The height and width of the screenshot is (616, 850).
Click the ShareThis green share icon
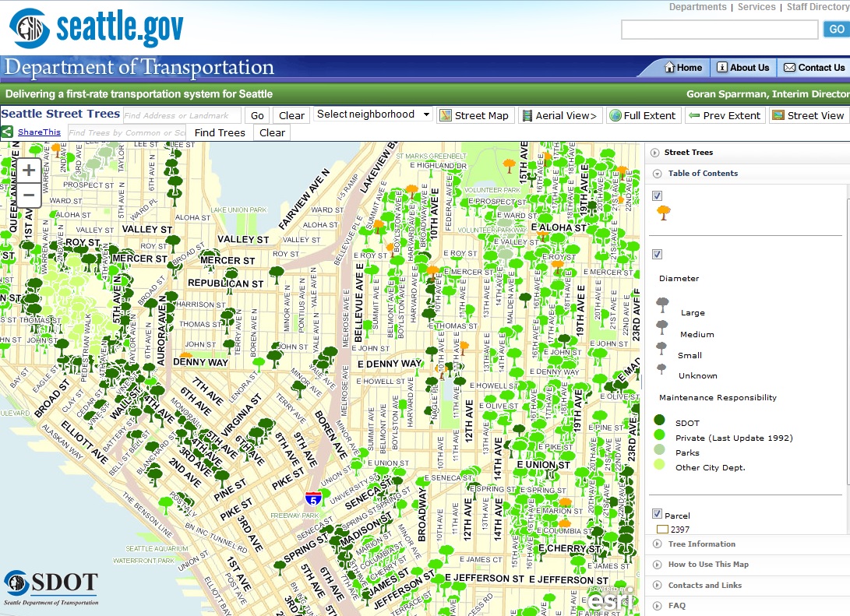(x=8, y=132)
